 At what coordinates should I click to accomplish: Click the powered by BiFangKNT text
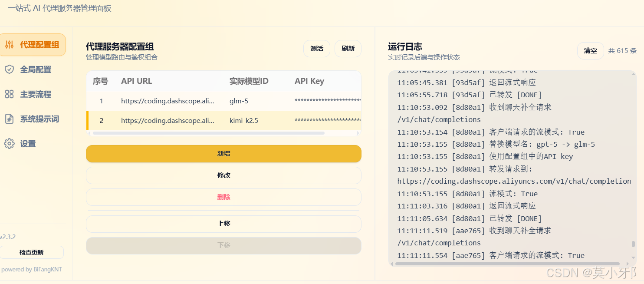[32, 269]
